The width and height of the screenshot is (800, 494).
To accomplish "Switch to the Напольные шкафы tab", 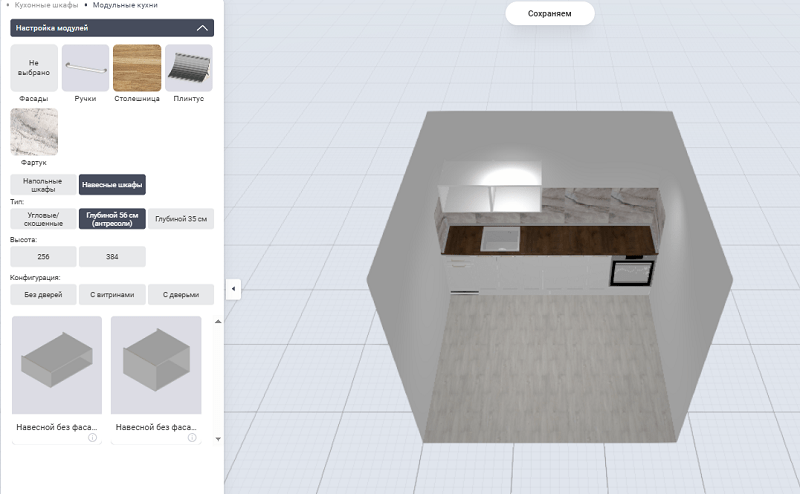I will (43, 184).
